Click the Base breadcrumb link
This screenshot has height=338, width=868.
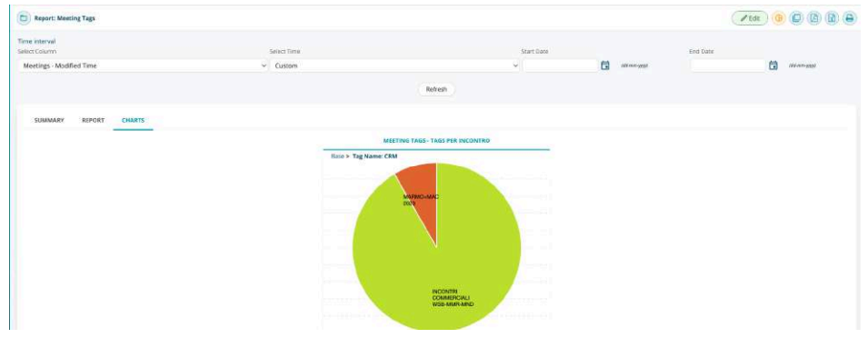pos(337,156)
